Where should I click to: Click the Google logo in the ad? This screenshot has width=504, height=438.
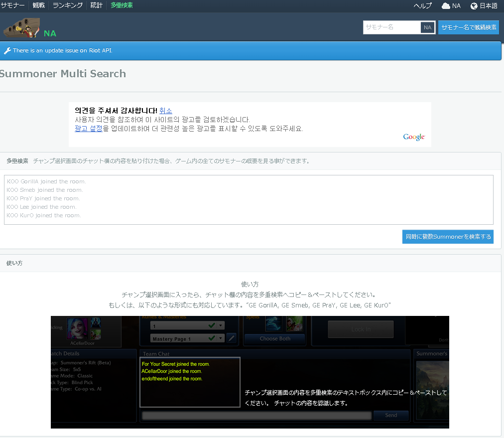coord(414,137)
